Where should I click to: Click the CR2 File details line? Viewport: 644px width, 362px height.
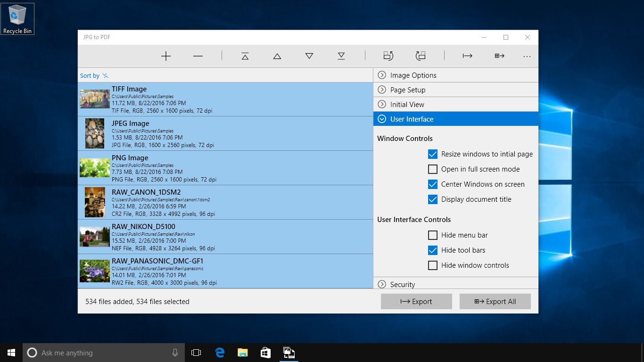[163, 214]
